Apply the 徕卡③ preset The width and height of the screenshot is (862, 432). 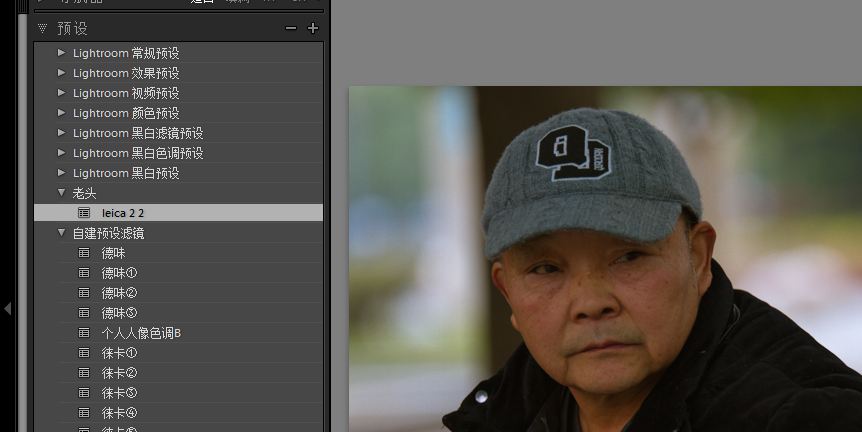click(119, 393)
